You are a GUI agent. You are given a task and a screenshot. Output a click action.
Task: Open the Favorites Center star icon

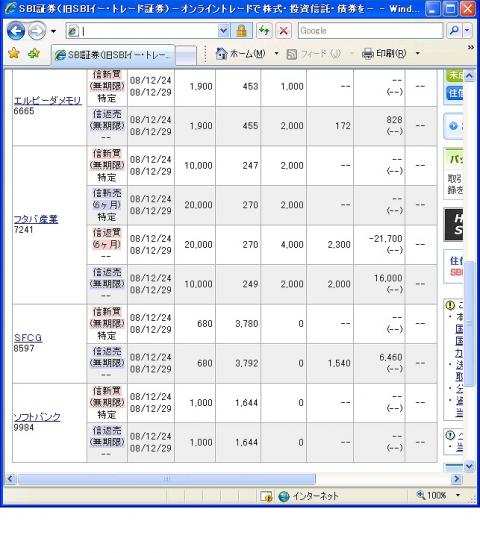click(x=14, y=54)
